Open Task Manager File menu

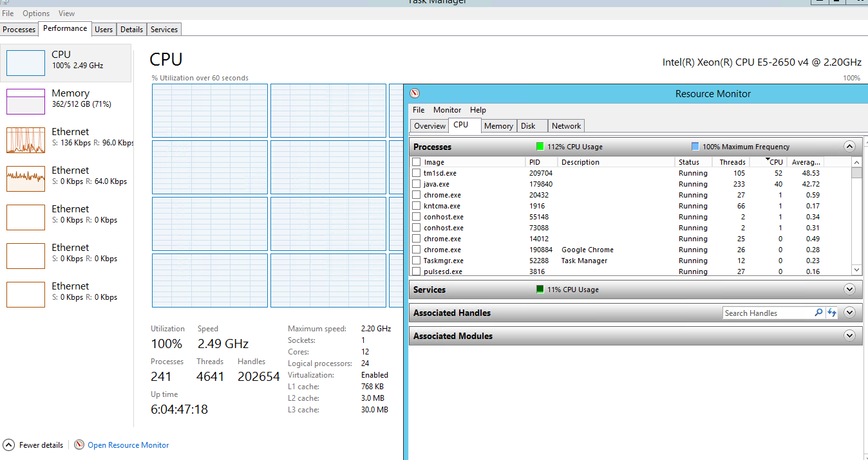(8, 13)
